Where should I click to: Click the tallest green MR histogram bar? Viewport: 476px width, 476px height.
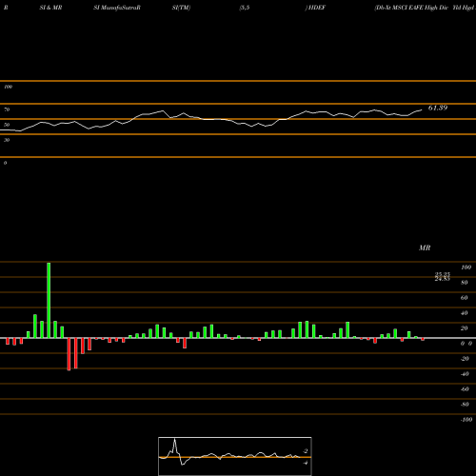(49, 300)
